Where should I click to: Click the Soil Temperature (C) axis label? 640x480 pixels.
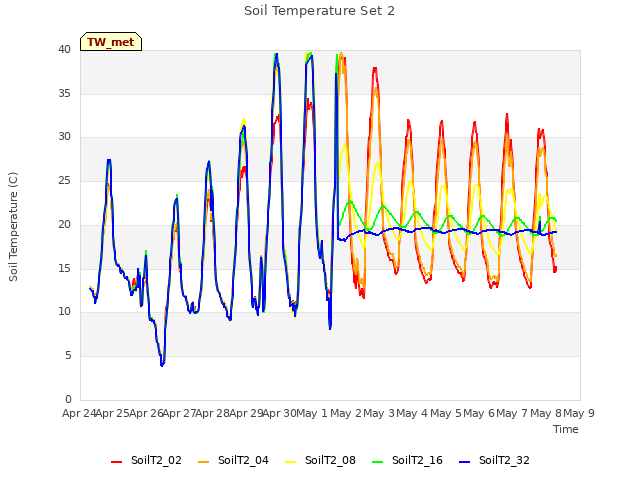point(13,227)
